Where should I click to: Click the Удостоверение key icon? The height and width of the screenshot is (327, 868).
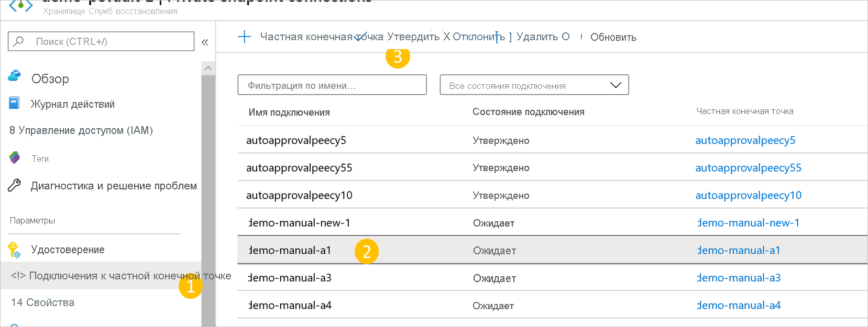coord(14,250)
